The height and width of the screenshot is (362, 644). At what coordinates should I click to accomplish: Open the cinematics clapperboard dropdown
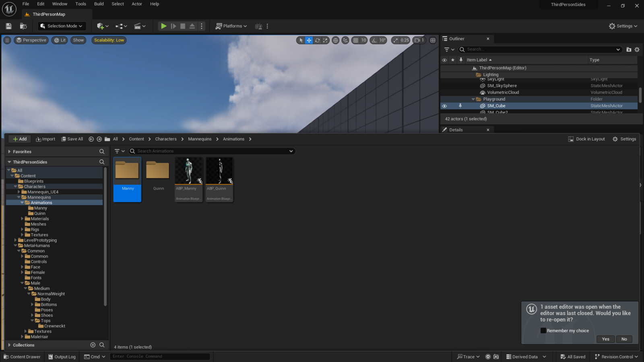point(140,26)
